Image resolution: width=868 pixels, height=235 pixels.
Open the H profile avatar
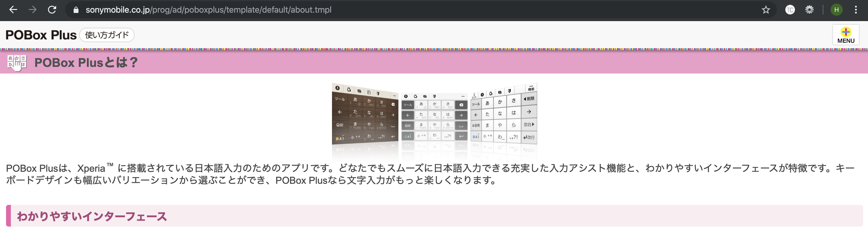(x=836, y=10)
